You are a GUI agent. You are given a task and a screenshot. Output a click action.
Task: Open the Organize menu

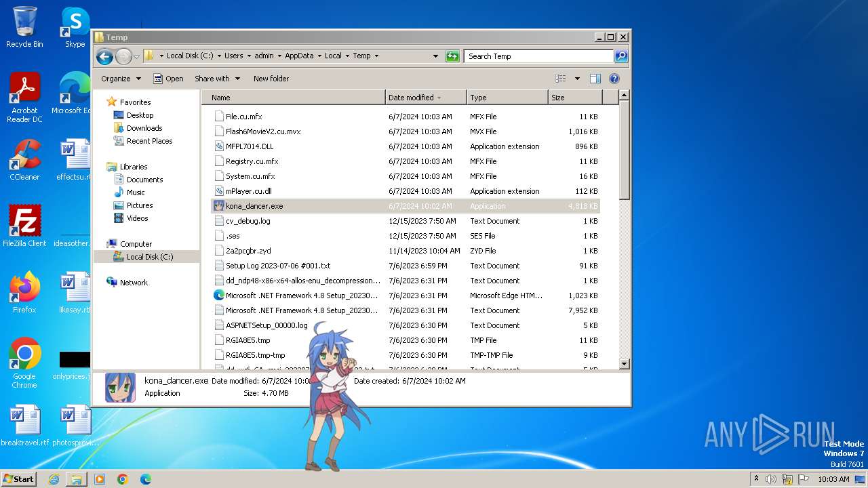121,79
